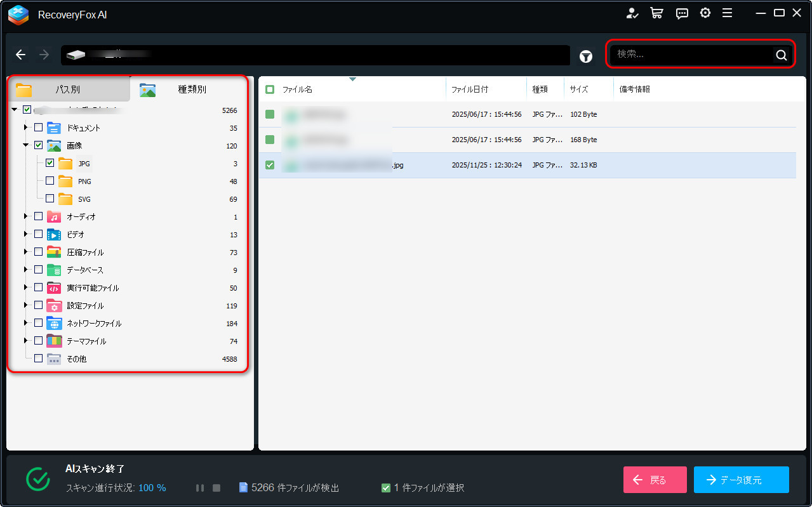Viewport: 812px width, 507px height.
Task: Click the 設定ファイル folder icon
Action: tap(54, 305)
